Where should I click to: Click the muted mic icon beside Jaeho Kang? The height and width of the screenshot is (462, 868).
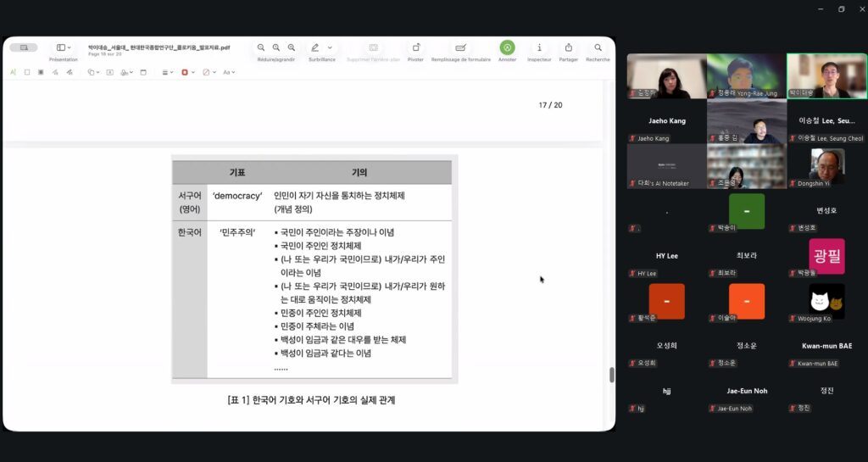[x=632, y=139]
